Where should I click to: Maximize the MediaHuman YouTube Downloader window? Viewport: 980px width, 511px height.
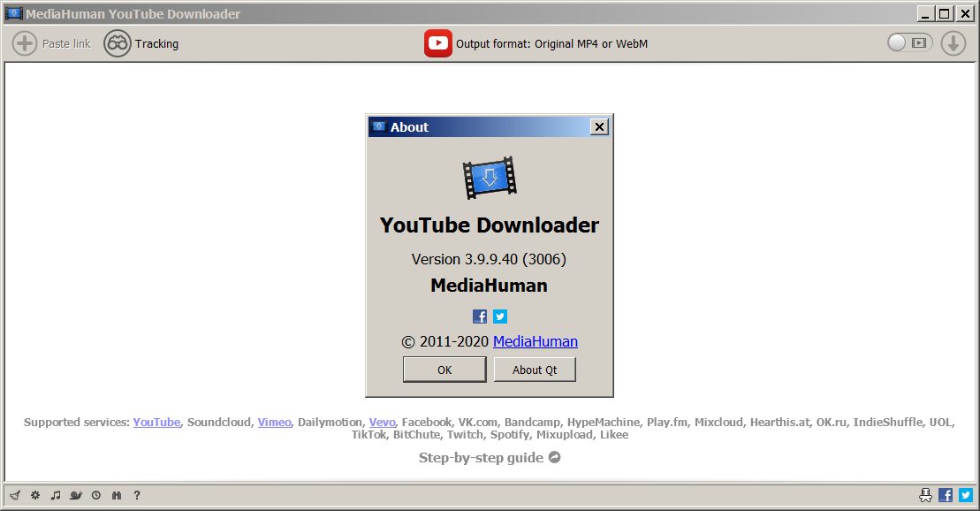coord(945,13)
